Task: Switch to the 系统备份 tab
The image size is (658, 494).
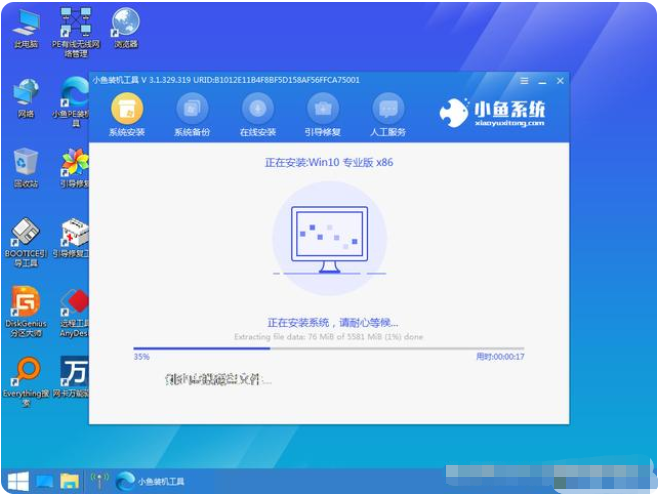Action: (192, 116)
